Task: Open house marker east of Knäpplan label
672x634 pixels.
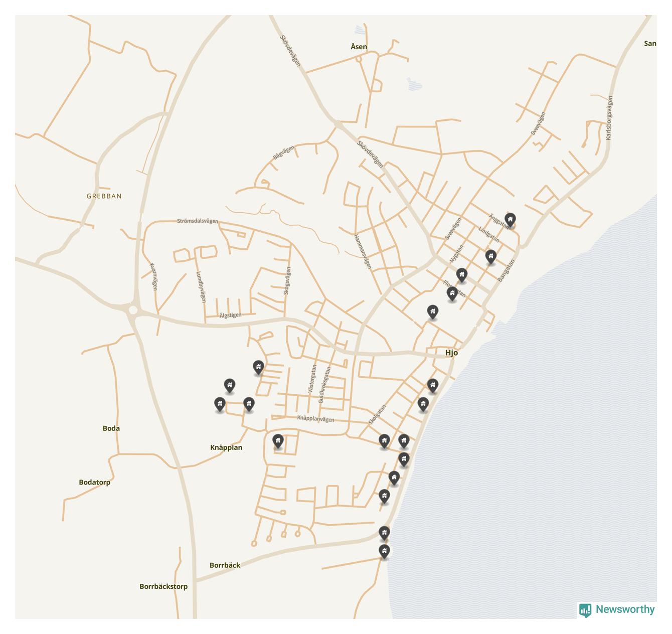Action: click(x=278, y=441)
